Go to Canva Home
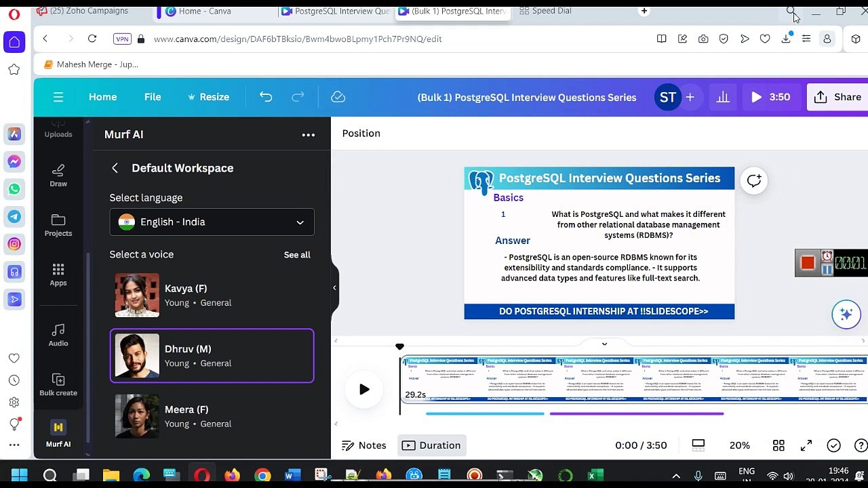The image size is (868, 488). click(102, 97)
